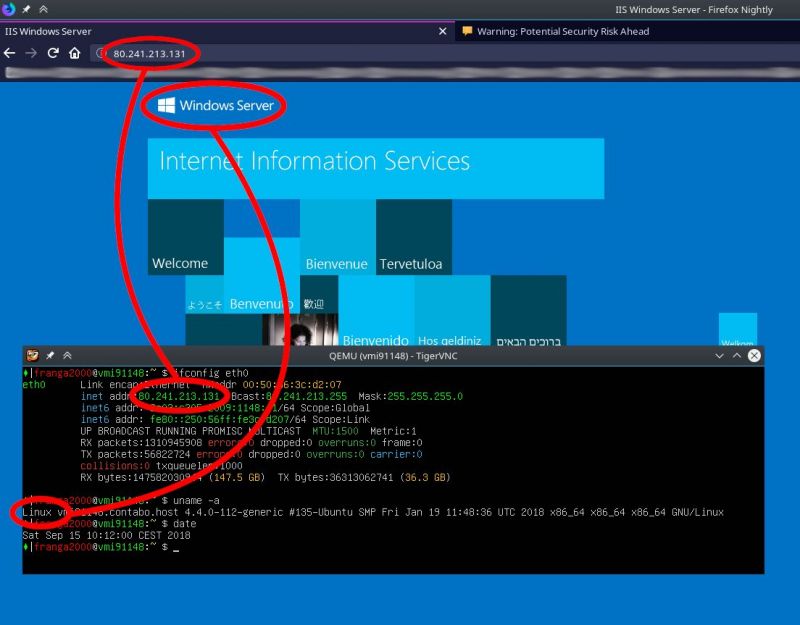
Task: Click 'Scope:Link' in the terminal output
Action: pos(341,419)
